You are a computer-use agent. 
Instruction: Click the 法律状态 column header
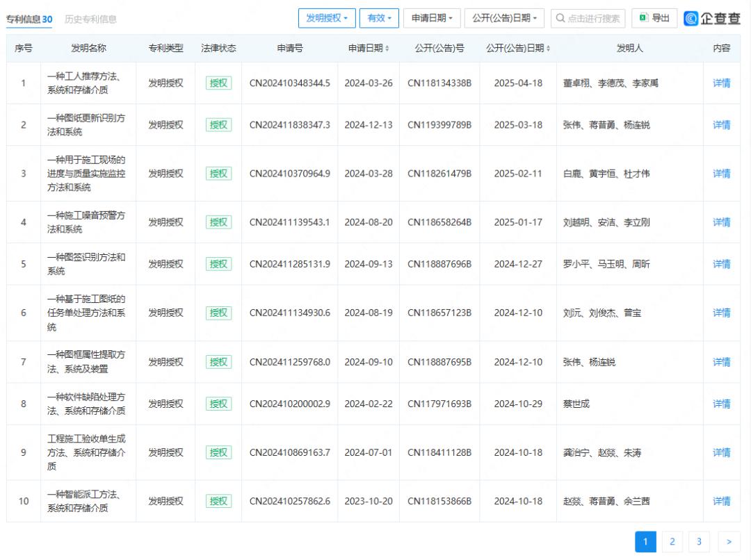pos(218,49)
